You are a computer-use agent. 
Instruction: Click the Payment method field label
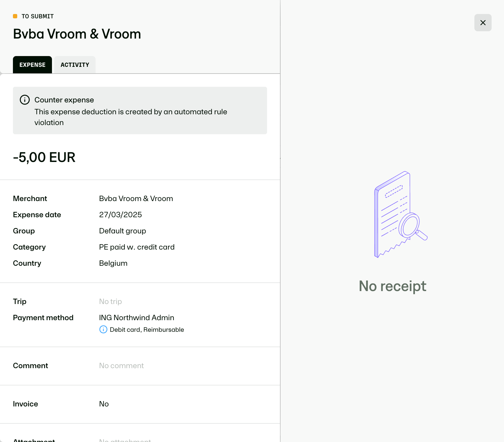click(x=43, y=318)
